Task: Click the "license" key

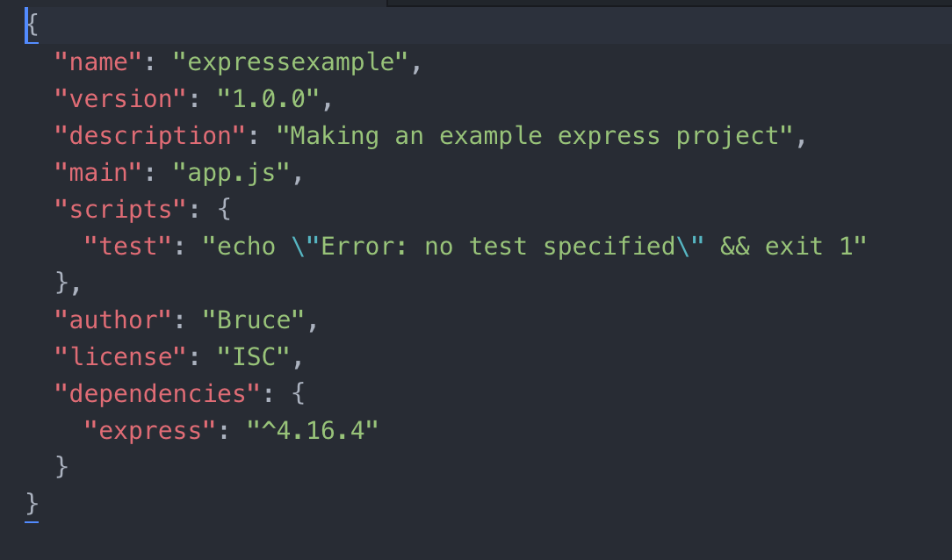Action: pyautogui.click(x=121, y=357)
